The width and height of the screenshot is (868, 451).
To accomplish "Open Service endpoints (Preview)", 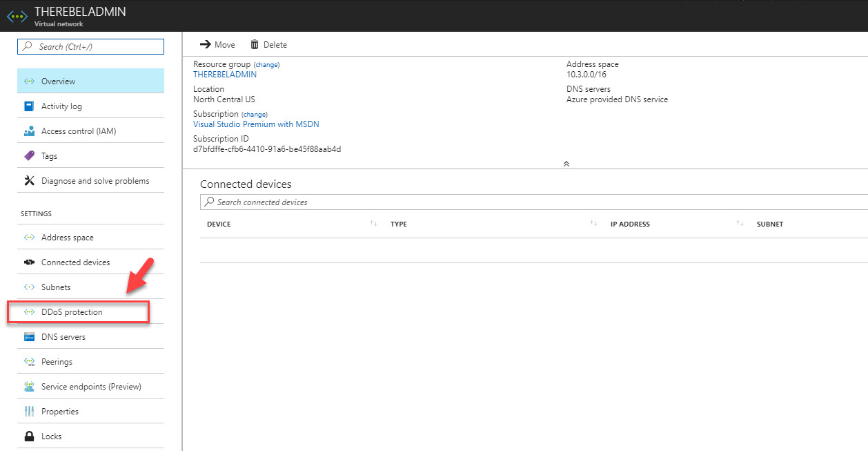I will (x=91, y=387).
